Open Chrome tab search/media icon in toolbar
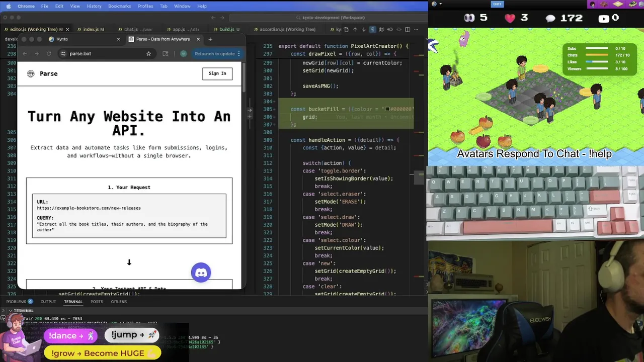This screenshot has height=362, width=644. tap(166, 54)
